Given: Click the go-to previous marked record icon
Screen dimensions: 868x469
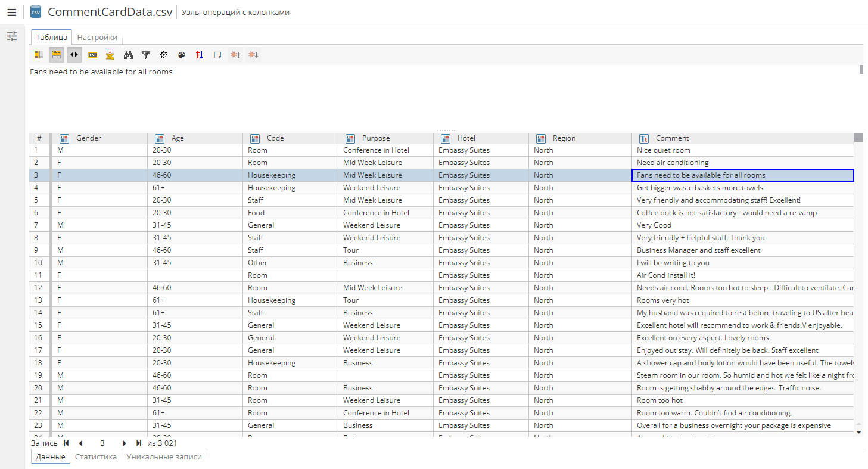Looking at the screenshot, I should pos(235,55).
